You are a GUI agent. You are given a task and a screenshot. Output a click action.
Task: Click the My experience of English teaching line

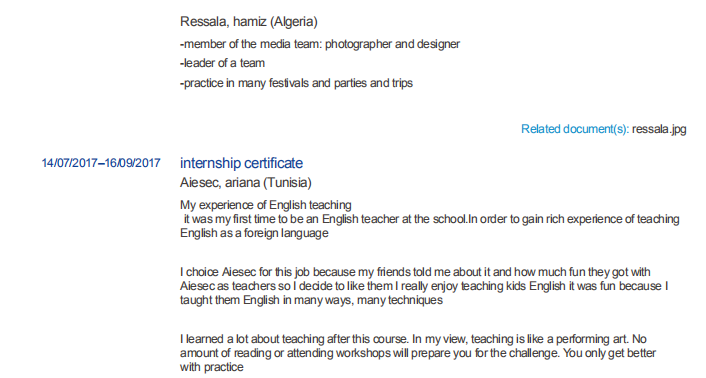pos(266,205)
